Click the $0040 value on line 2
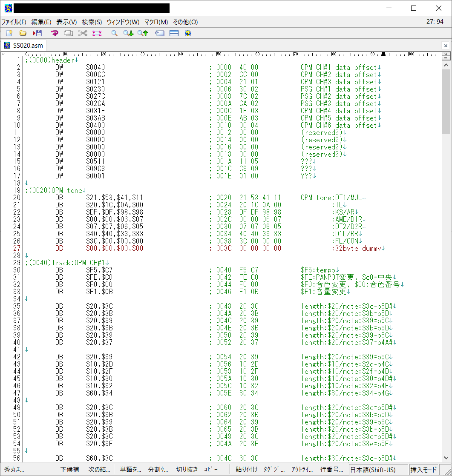452x476 pixels. (x=95, y=67)
